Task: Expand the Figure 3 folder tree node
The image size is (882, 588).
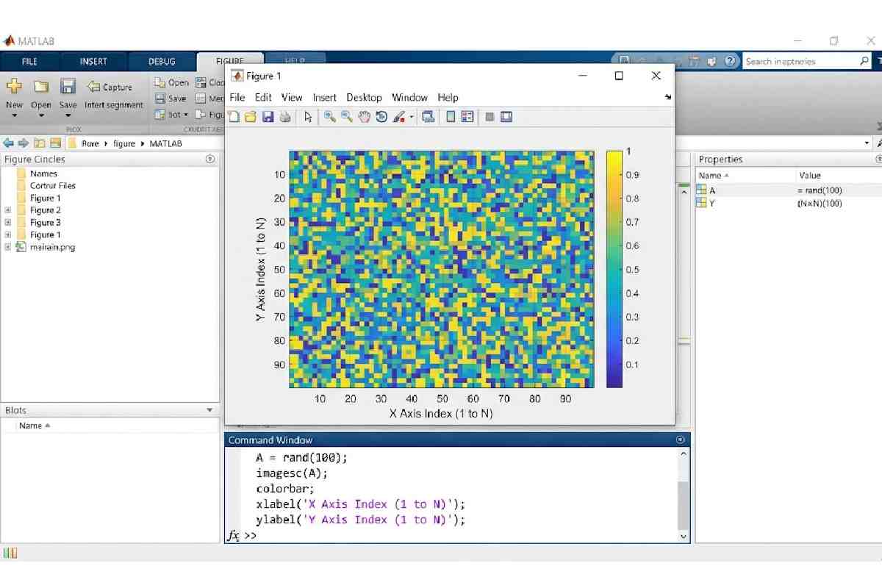Action: 8,223
